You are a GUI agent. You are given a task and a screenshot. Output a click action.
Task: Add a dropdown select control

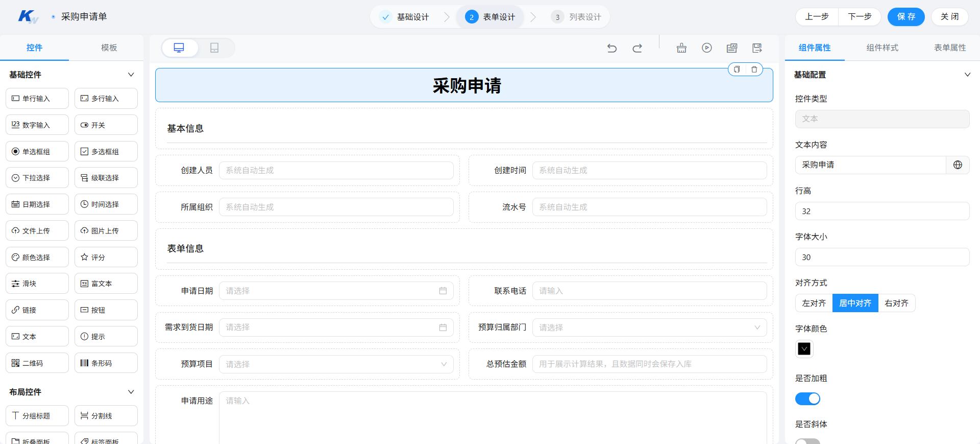(37, 178)
